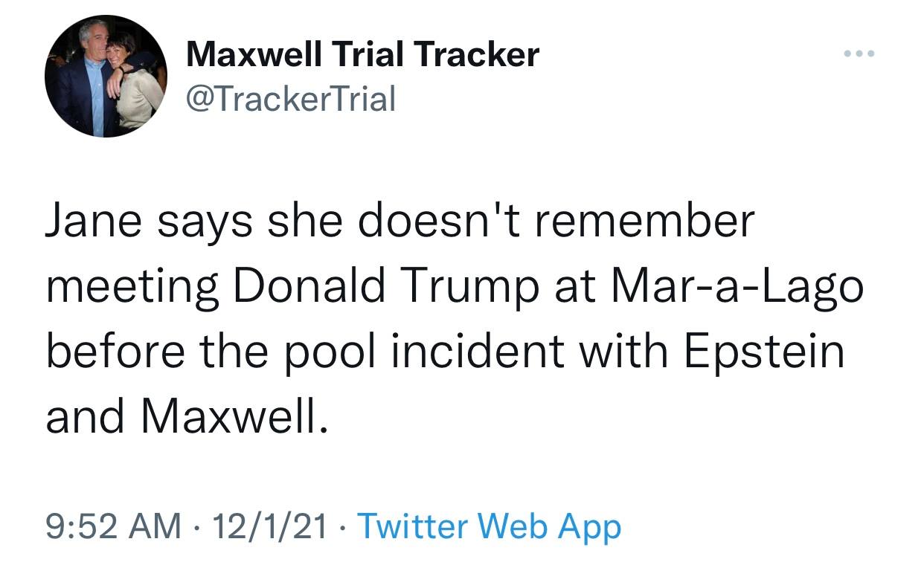This screenshot has height=562, width=924.
Task: Open the Twitter Web App source link
Action: pyautogui.click(x=489, y=526)
